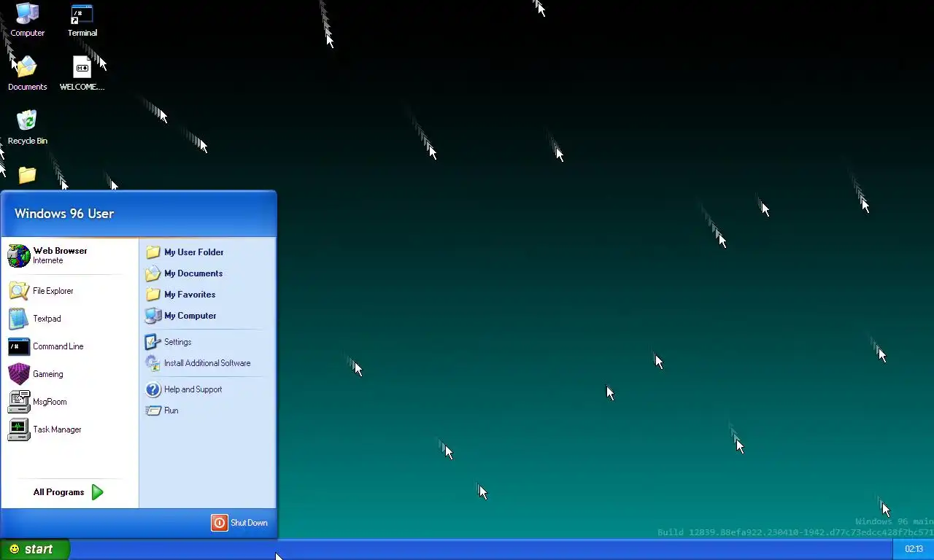The image size is (934, 560).
Task: Open the Documents desktop folder
Action: tap(27, 74)
